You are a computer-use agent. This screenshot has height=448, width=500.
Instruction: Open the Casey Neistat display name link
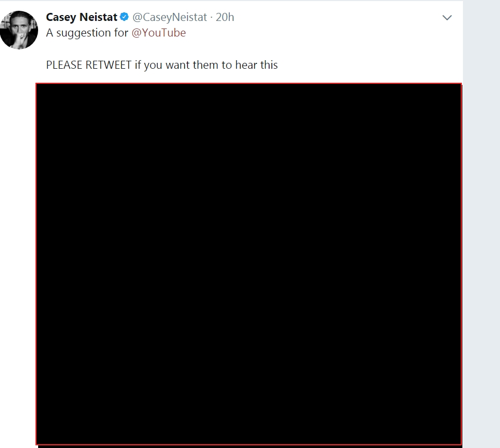pos(82,17)
